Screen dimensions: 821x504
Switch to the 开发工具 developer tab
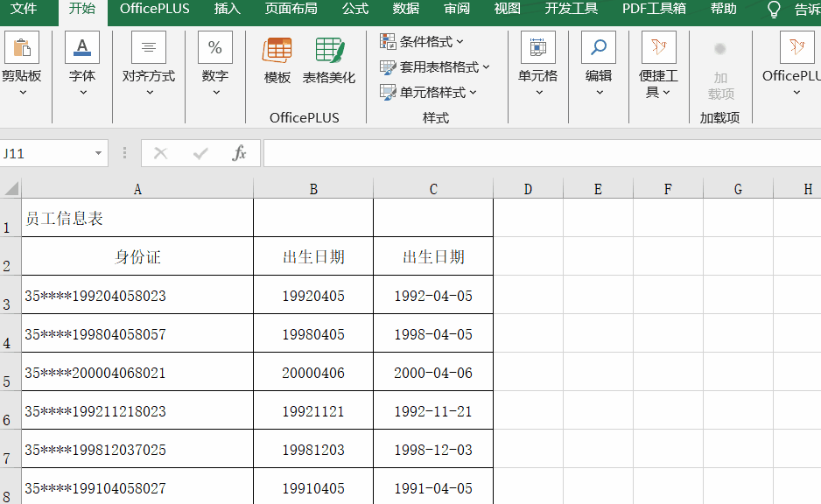571,9
